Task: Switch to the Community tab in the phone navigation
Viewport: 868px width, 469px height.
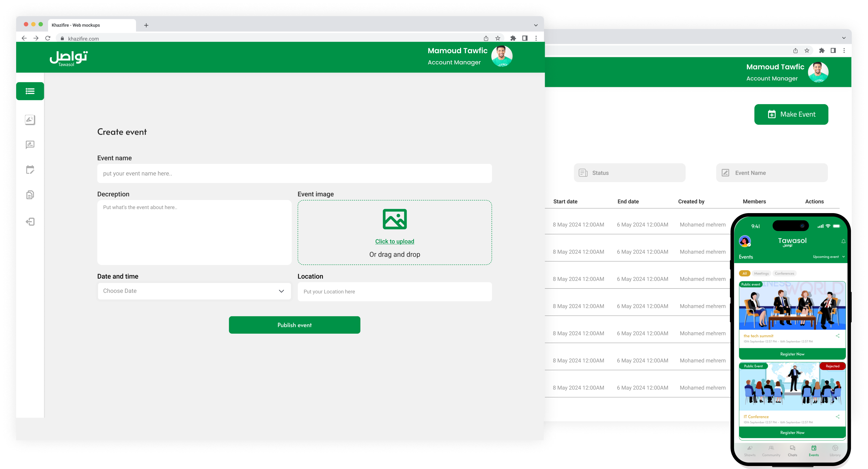Action: point(771,451)
